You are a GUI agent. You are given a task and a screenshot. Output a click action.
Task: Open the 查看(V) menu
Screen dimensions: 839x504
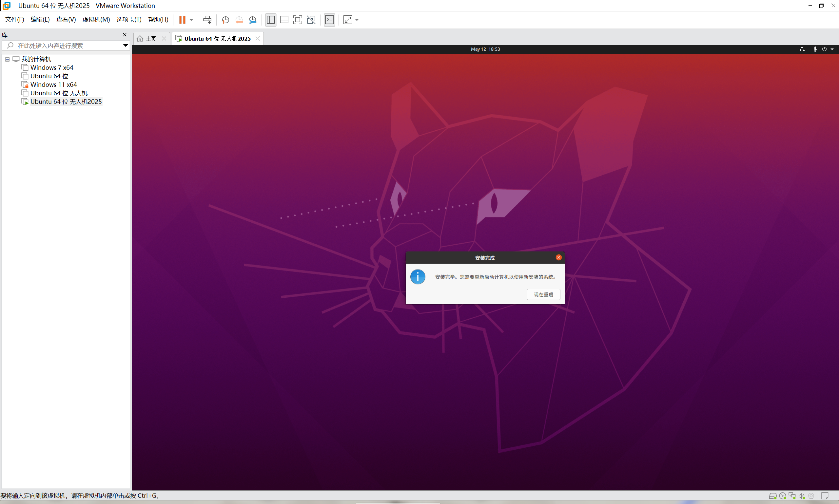click(66, 19)
